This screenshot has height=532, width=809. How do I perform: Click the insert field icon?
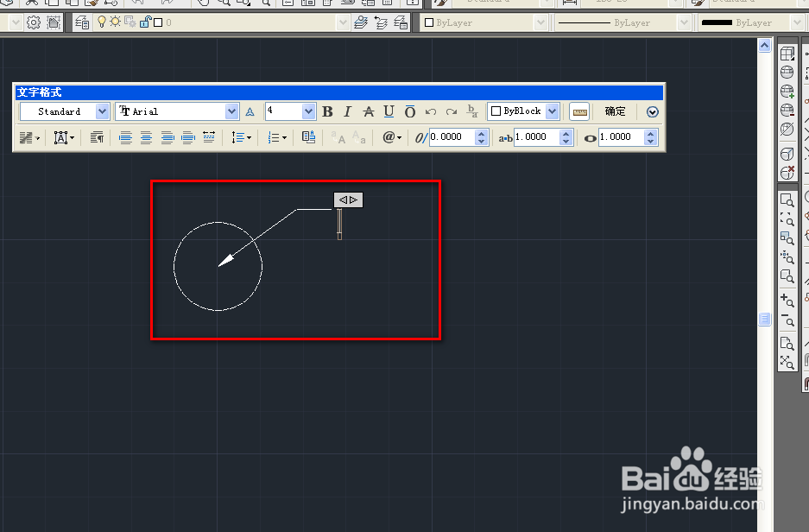(308, 137)
